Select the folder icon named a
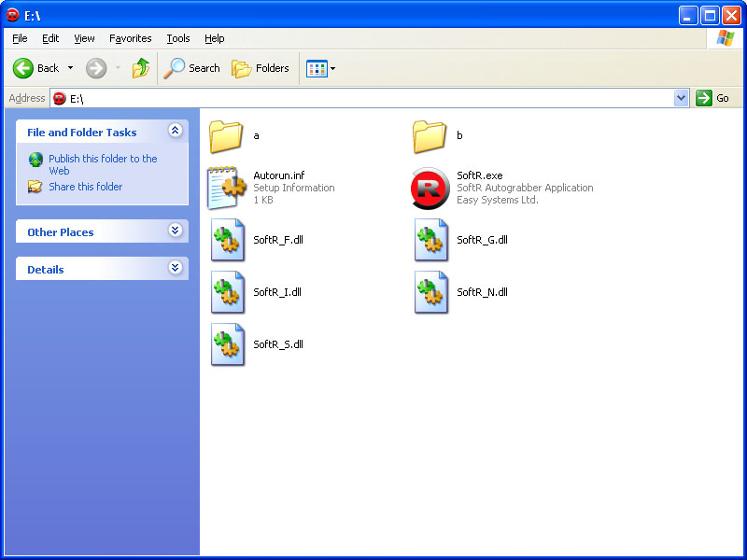The width and height of the screenshot is (747, 560). tap(226, 136)
